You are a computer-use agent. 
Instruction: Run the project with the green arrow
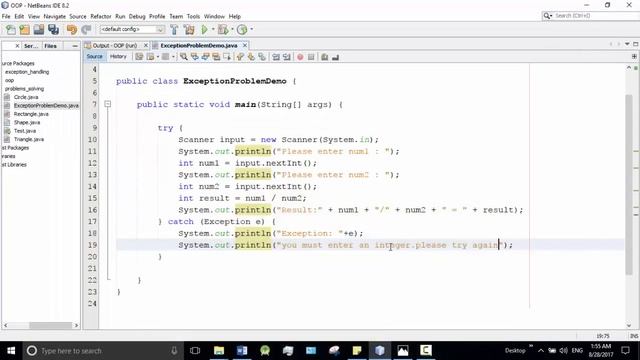tap(204, 29)
